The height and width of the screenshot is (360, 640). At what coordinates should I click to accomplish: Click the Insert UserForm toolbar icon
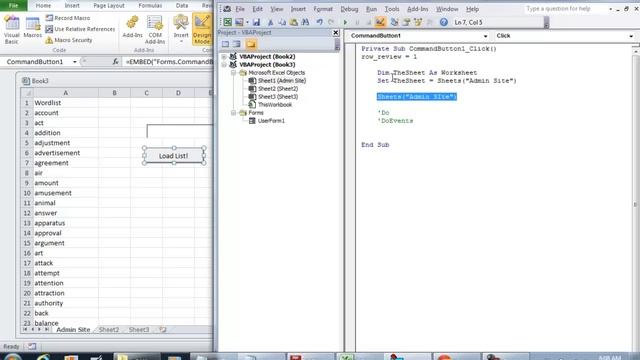tap(239, 22)
